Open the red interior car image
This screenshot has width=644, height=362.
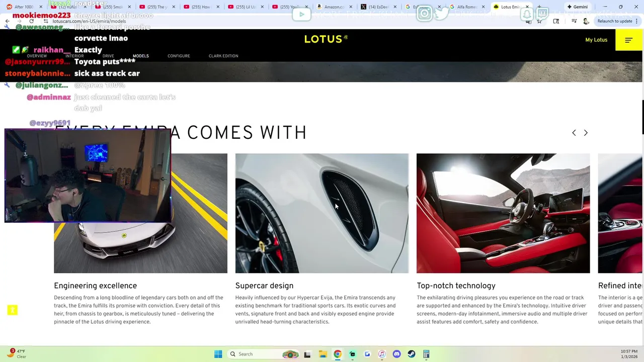pos(503,213)
